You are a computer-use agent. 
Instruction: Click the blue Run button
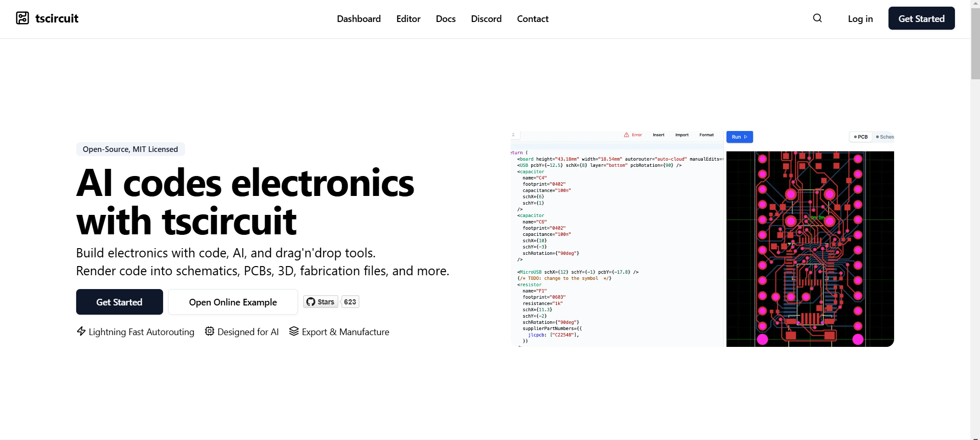point(740,137)
